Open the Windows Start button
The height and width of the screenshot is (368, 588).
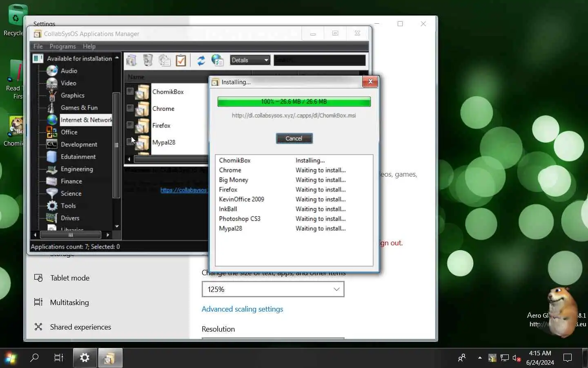11,358
